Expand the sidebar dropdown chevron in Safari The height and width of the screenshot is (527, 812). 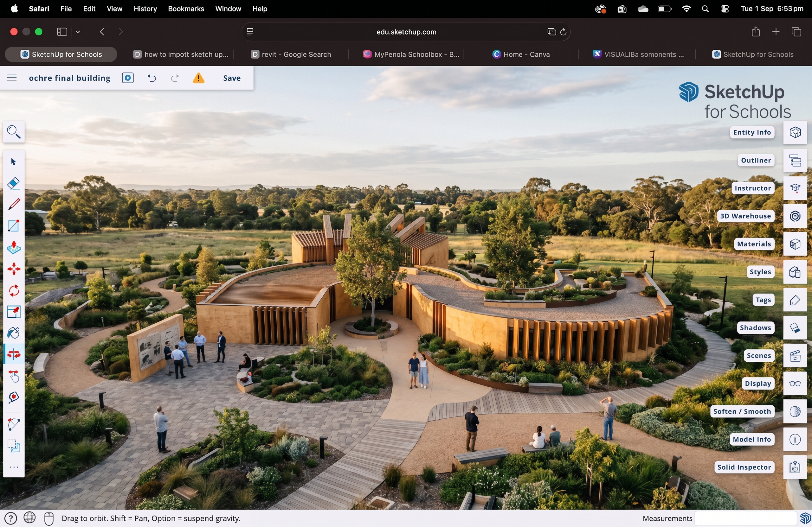click(x=78, y=32)
